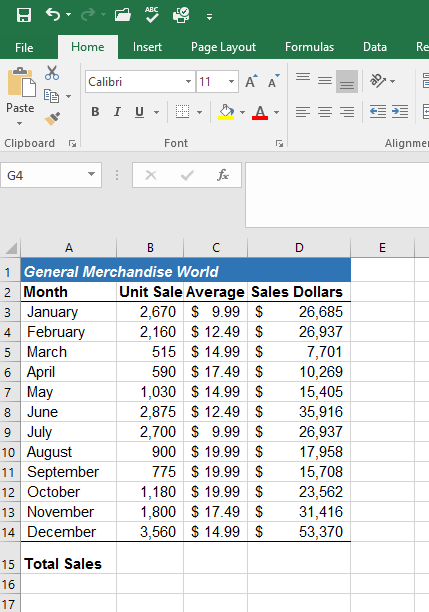
Task: Open the File tab
Action: tap(24, 47)
